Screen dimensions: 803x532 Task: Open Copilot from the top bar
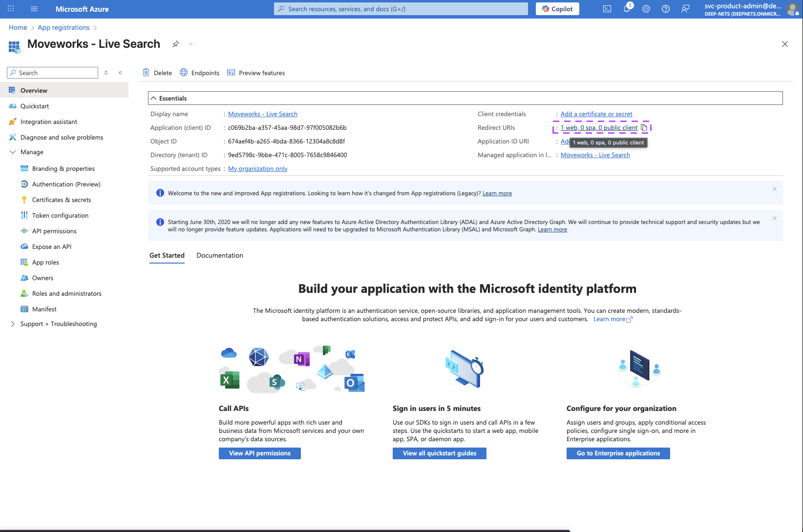tap(557, 9)
